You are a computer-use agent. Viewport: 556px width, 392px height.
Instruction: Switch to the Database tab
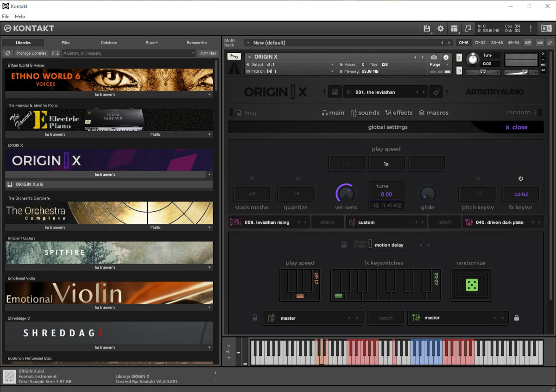coord(109,43)
